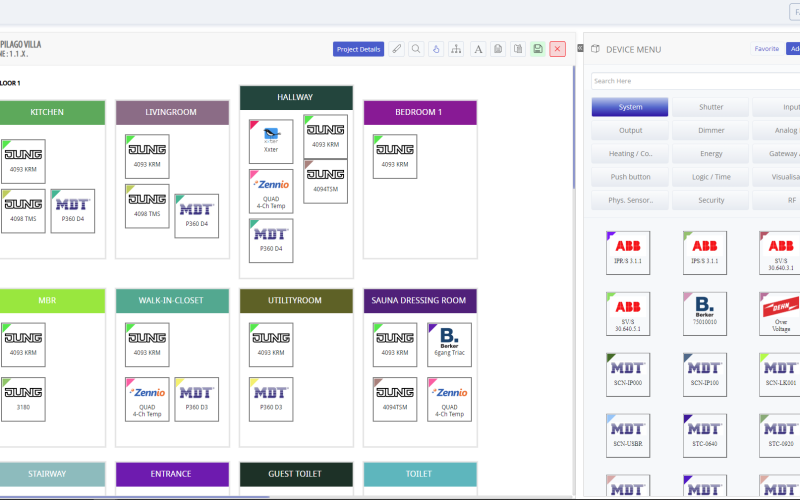Pick the Berker 75010010 device

[705, 314]
